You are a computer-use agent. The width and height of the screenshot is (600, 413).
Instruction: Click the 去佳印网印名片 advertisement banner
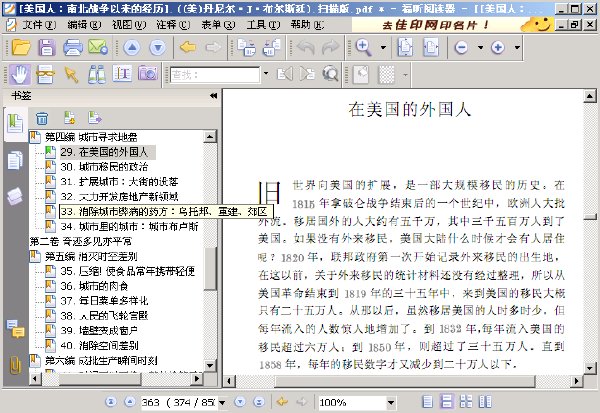(x=452, y=25)
